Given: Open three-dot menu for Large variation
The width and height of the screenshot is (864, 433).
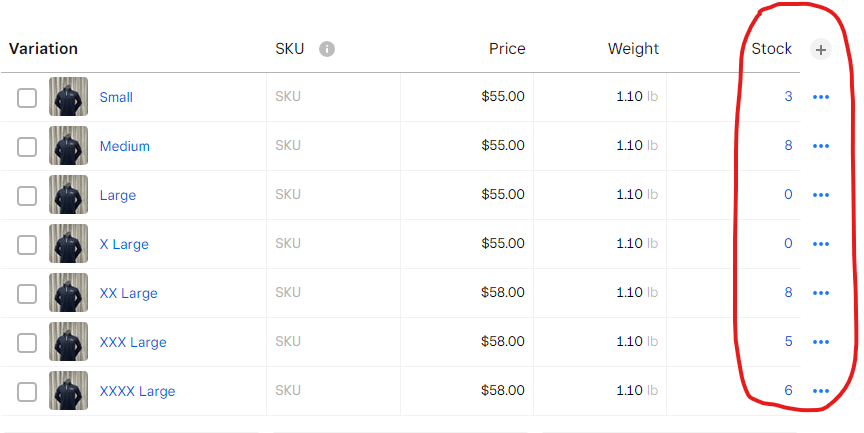Looking at the screenshot, I should 821,195.
